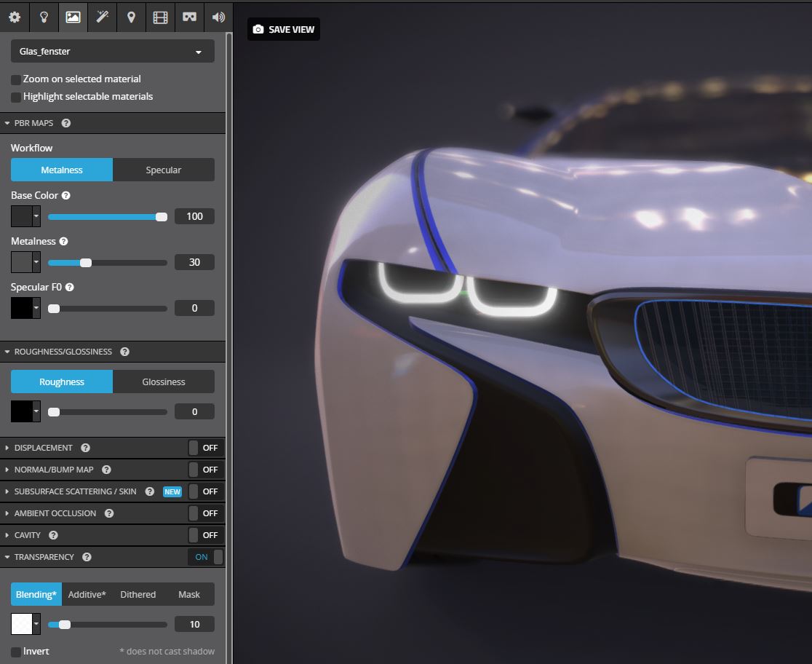
Task: Select Dithered transparency mode
Action: tap(138, 595)
